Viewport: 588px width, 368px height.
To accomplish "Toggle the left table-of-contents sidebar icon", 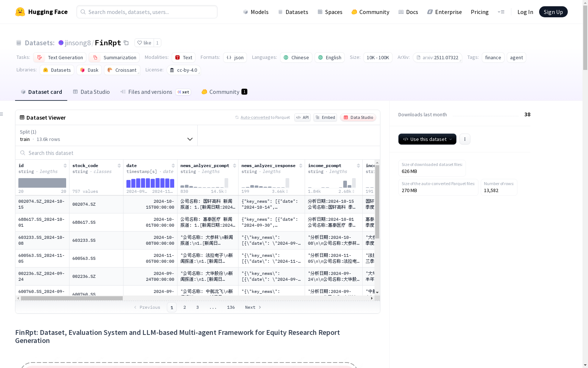I will click(x=2, y=114).
